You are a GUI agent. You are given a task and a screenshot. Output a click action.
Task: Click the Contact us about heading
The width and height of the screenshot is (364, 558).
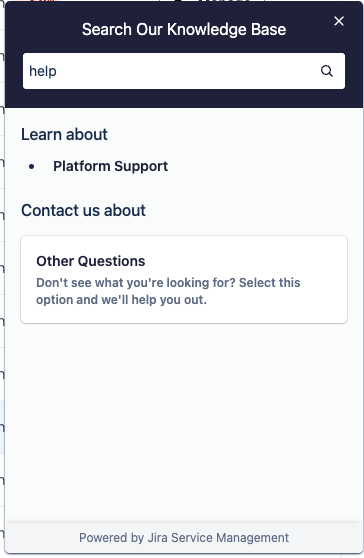click(83, 210)
